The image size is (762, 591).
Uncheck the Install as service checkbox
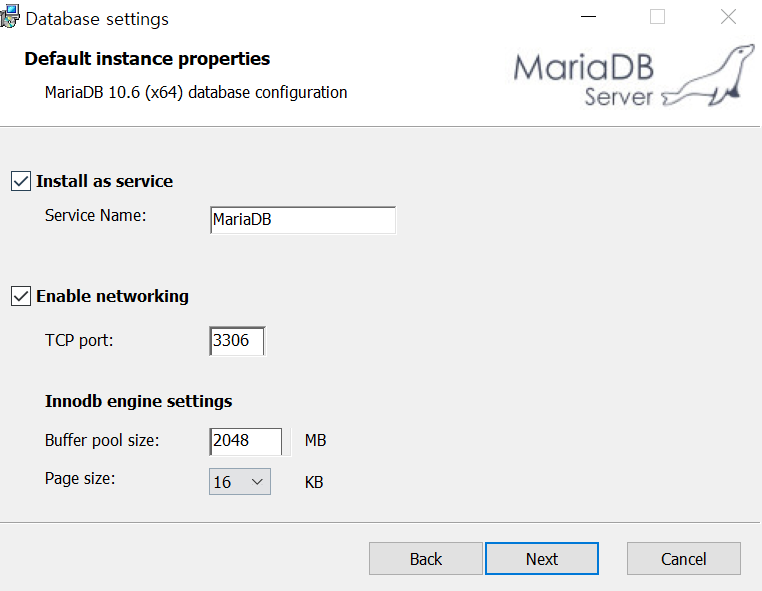[21, 181]
